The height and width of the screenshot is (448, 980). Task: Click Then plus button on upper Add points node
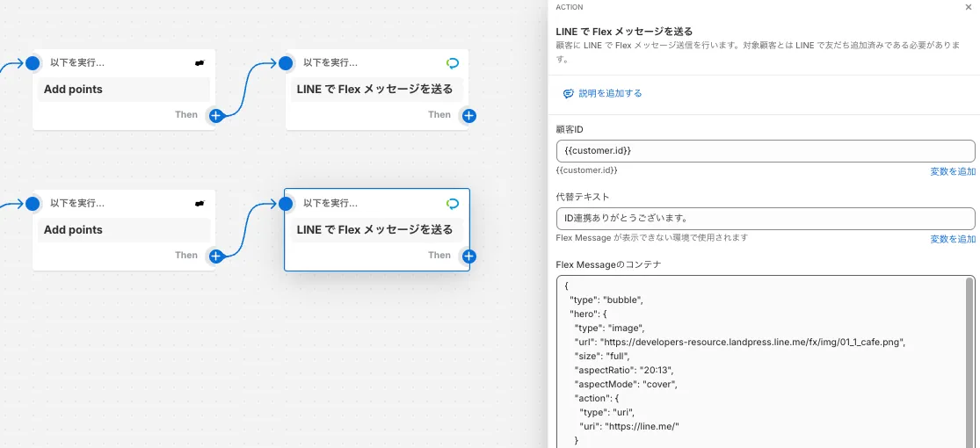click(215, 116)
